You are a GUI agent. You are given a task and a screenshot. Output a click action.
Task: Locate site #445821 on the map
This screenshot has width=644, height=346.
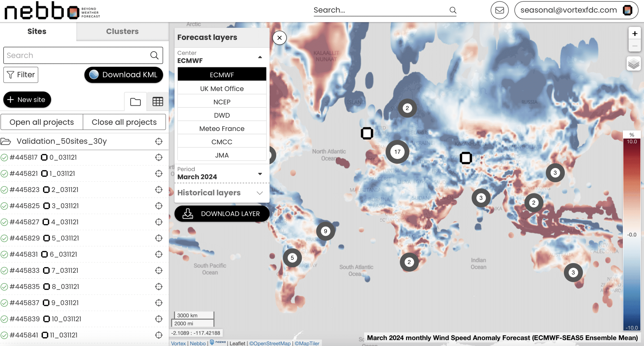(159, 174)
